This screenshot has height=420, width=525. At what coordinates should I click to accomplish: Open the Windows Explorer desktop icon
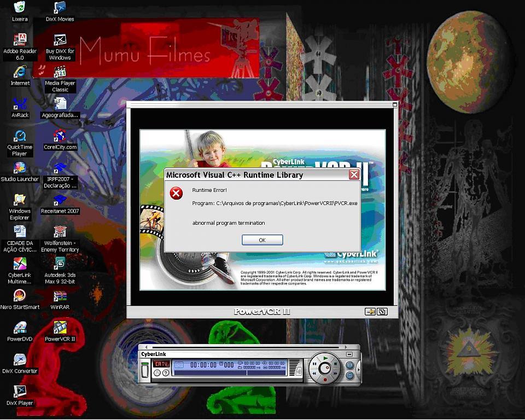20,207
